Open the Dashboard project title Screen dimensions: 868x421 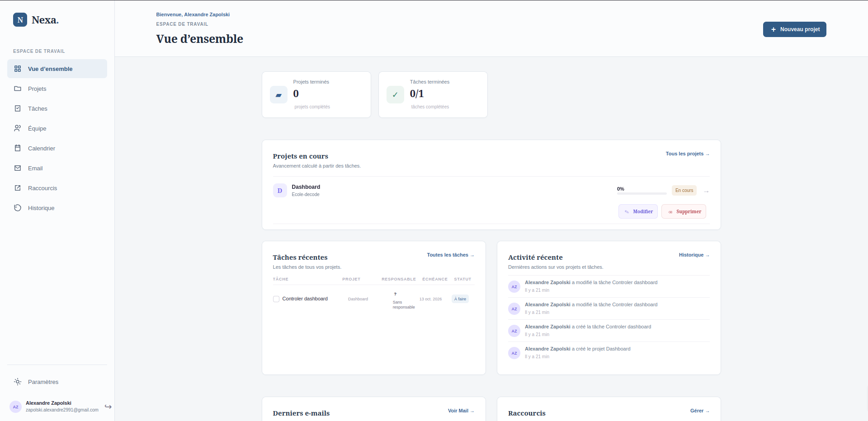click(x=306, y=187)
